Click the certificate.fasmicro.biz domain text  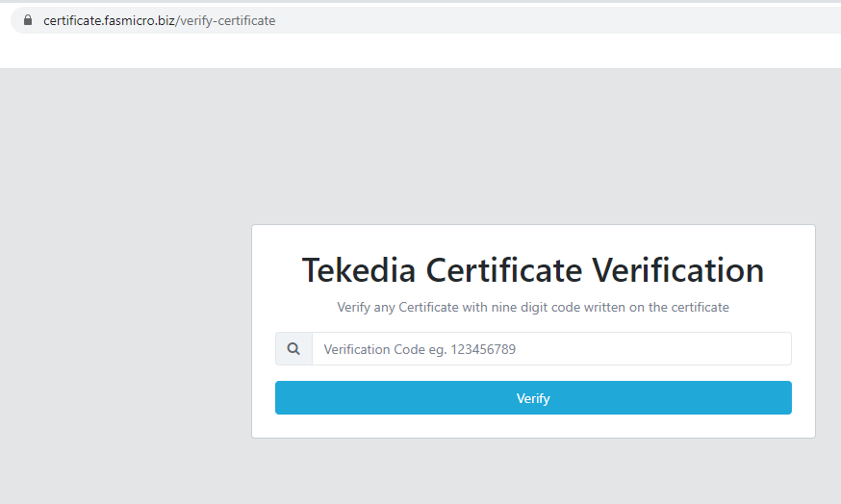click(109, 20)
